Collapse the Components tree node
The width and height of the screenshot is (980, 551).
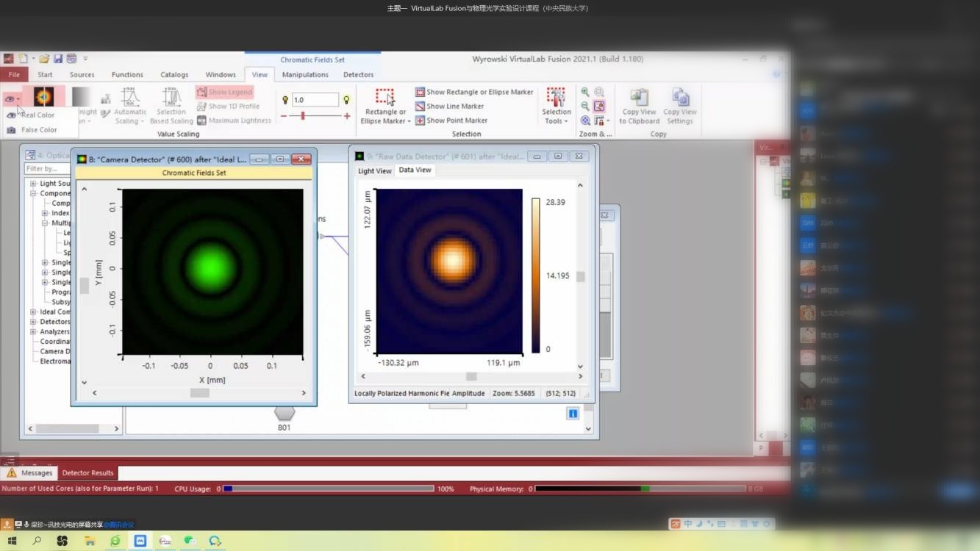[33, 194]
